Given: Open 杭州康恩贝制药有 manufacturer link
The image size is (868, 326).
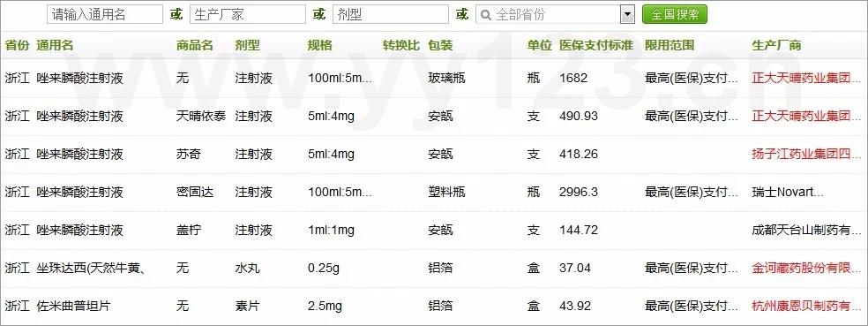Looking at the screenshot, I should tap(802, 306).
